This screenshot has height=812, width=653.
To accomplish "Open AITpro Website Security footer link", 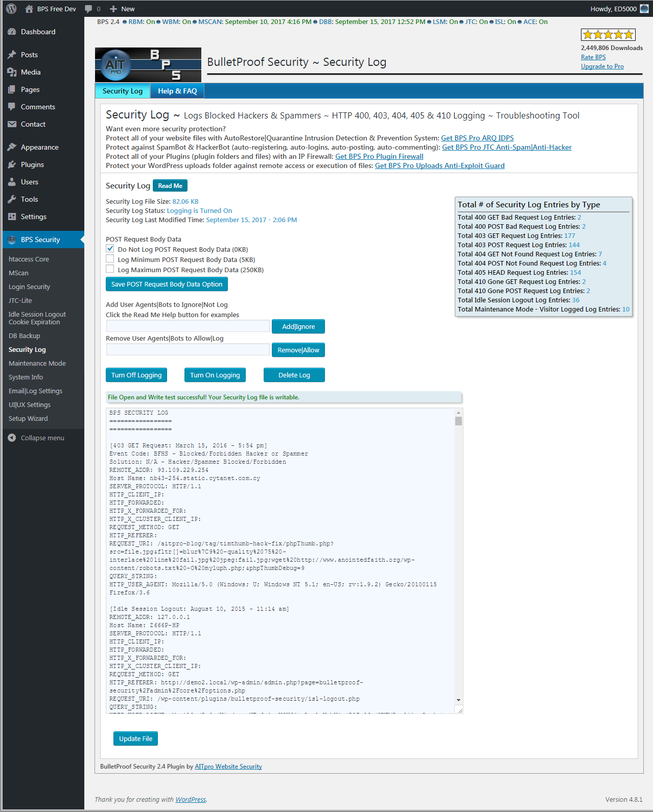I will tap(228, 767).
